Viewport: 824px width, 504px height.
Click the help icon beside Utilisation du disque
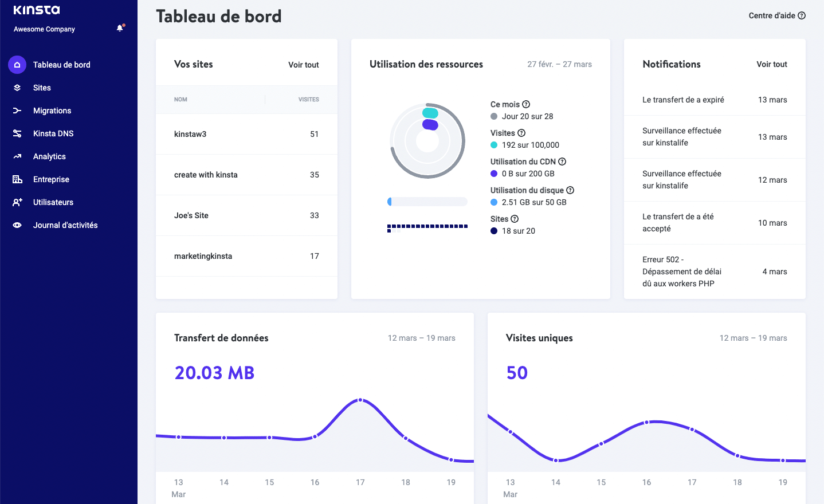point(570,190)
